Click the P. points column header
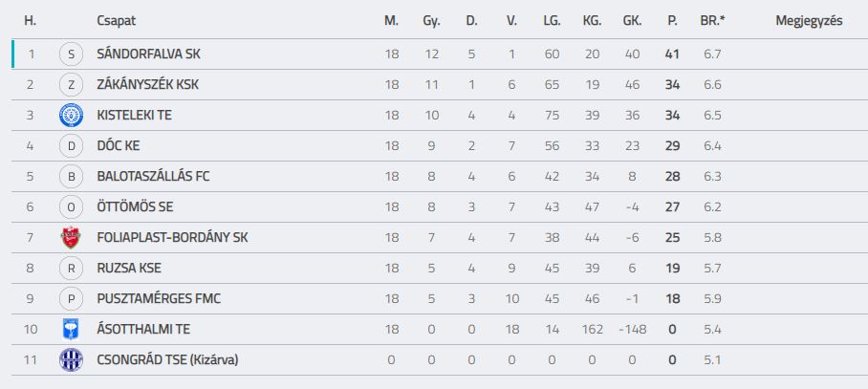This screenshot has height=389, width=868. pyautogui.click(x=673, y=21)
